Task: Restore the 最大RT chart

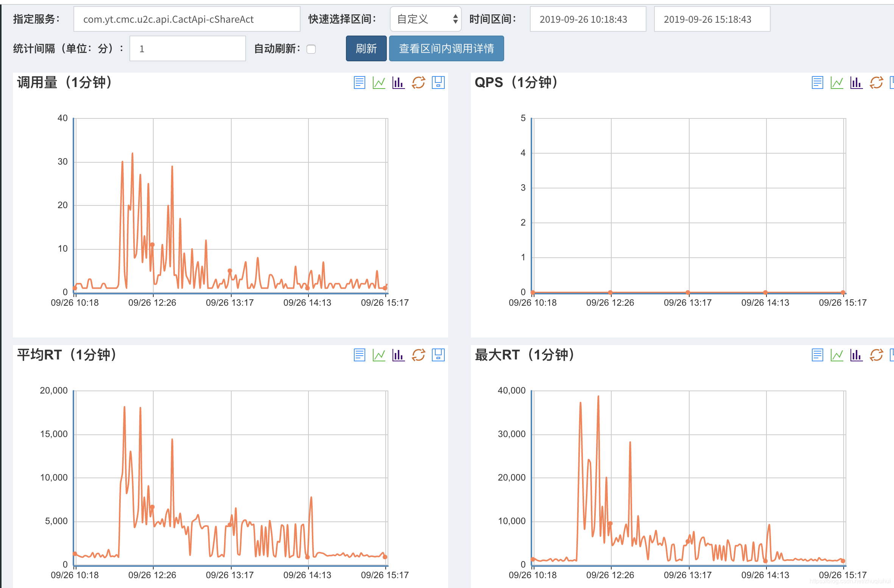Action: coord(876,355)
